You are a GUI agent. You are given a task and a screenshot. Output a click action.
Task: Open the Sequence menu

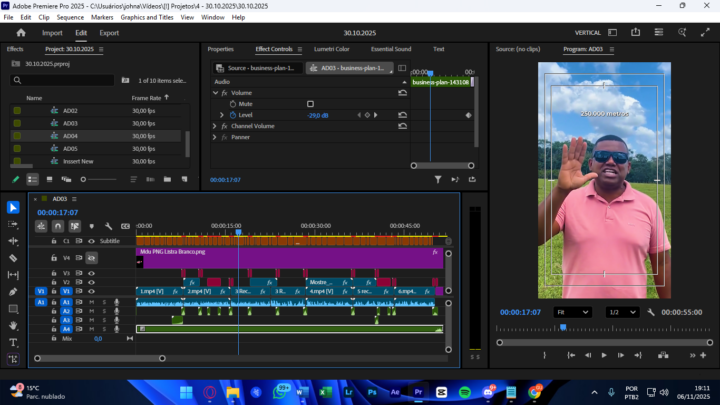[70, 17]
